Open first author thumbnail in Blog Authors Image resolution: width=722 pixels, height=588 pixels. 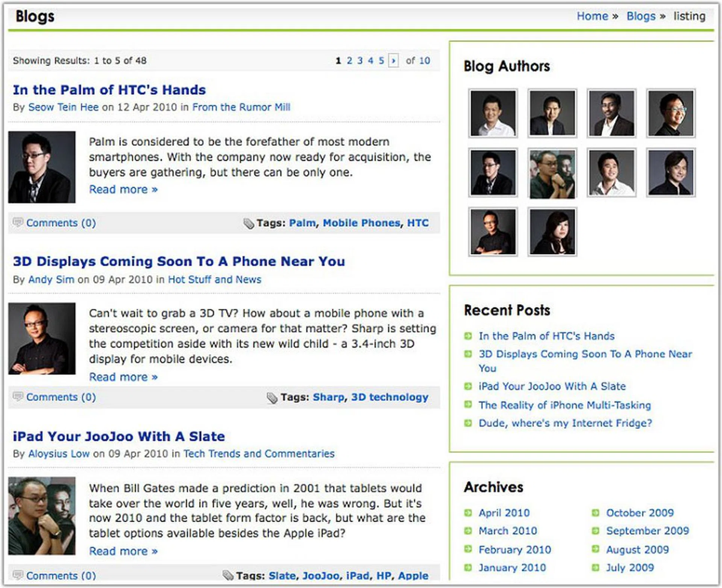coord(493,113)
